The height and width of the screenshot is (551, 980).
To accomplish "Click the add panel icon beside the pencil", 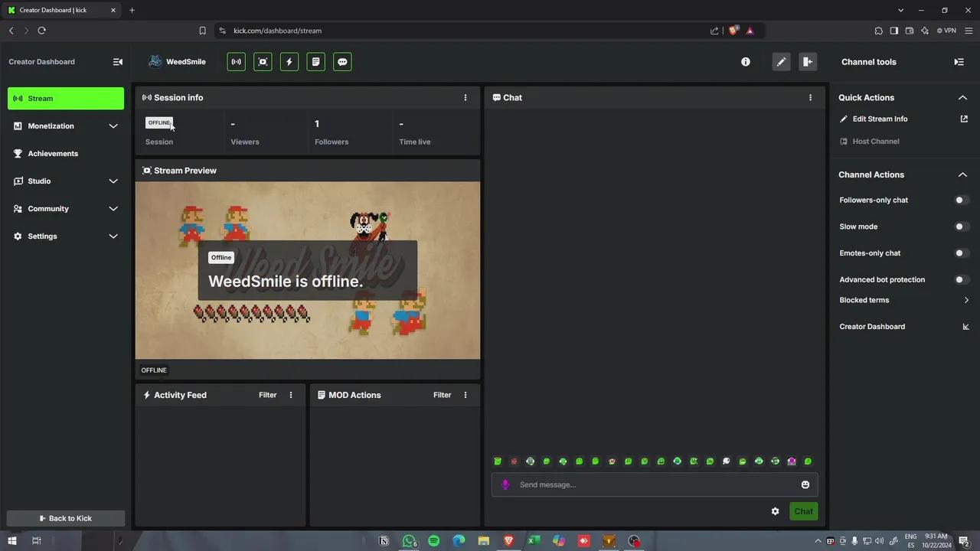I will [808, 62].
